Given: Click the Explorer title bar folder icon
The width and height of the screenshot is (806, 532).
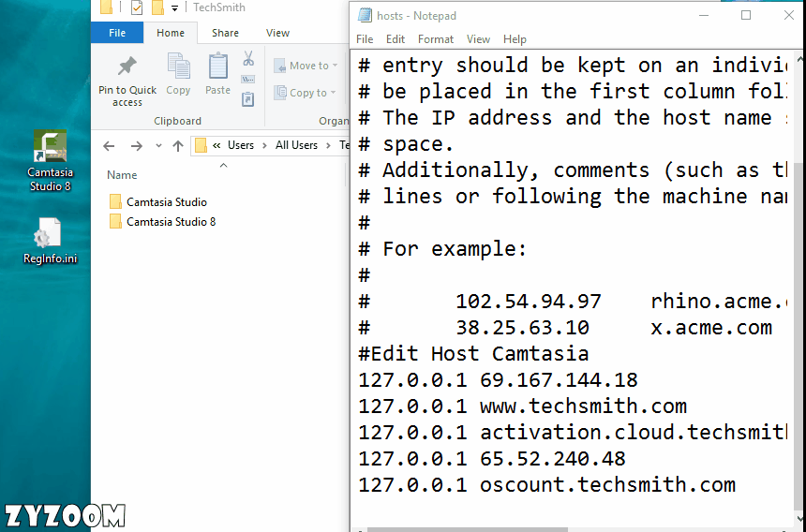Looking at the screenshot, I should pyautogui.click(x=107, y=7).
